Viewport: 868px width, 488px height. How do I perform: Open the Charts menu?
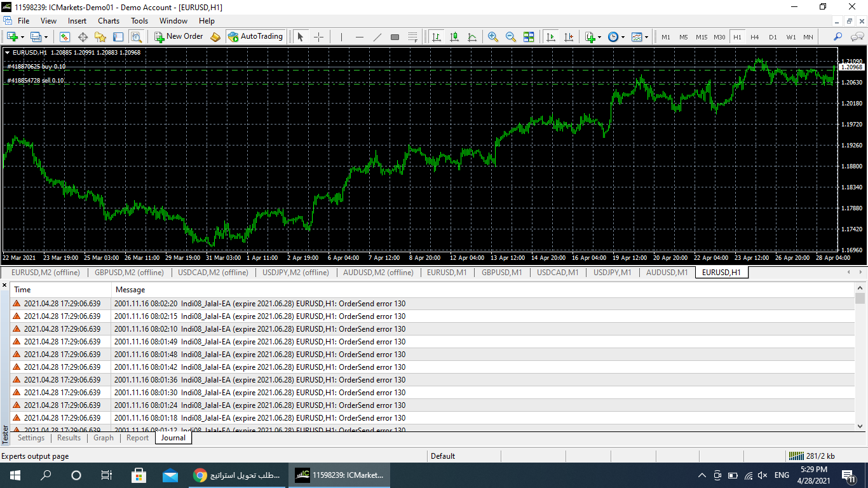click(x=109, y=21)
